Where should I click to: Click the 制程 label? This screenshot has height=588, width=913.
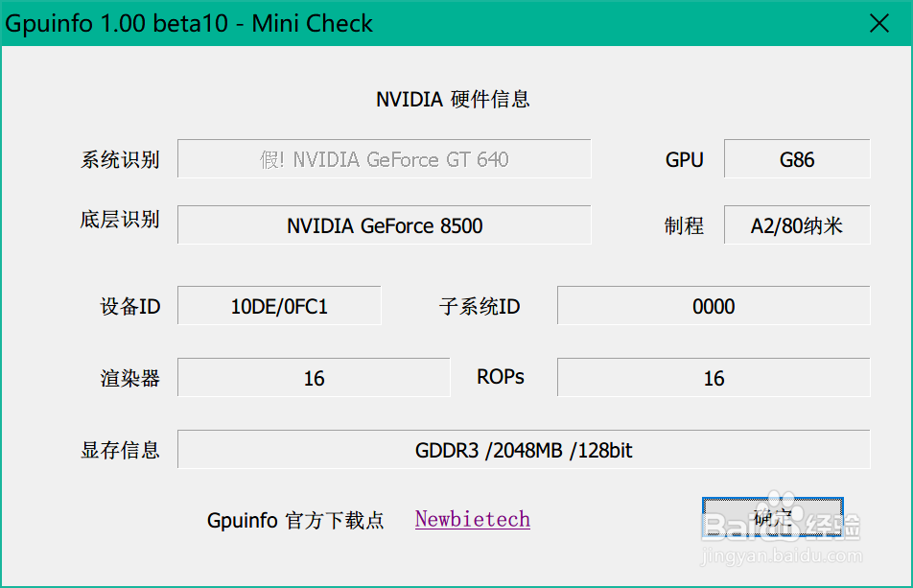684,225
